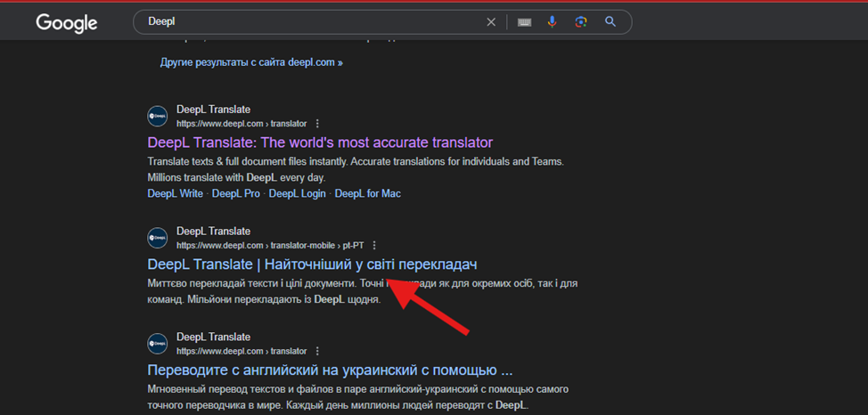Viewport: 868px width, 415px height.
Task: Open more options for the translator-mobile pt-PT result
Action: 374,245
